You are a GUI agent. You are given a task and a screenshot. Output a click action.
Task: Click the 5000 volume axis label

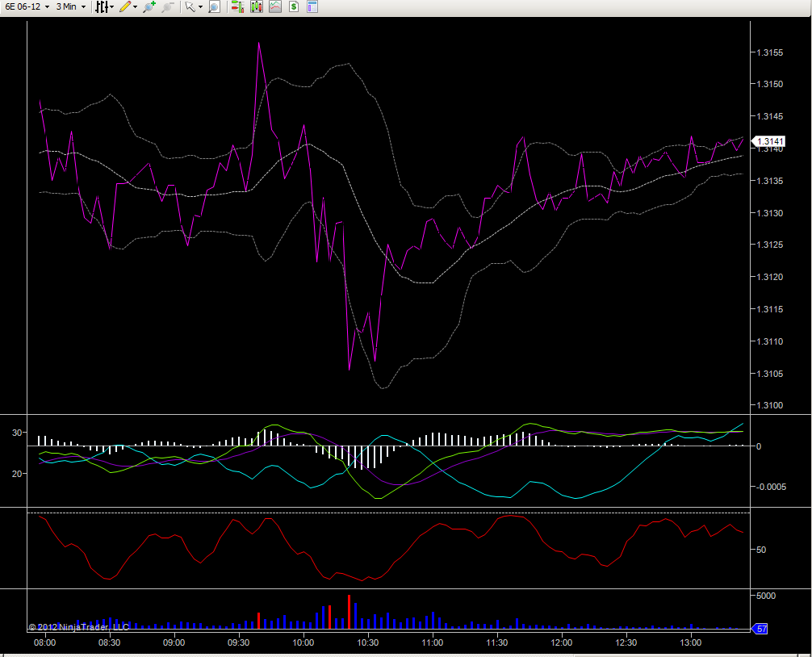766,596
